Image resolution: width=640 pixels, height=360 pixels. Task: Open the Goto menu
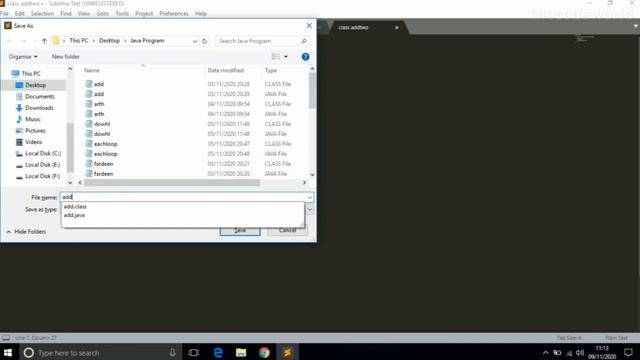[102, 13]
